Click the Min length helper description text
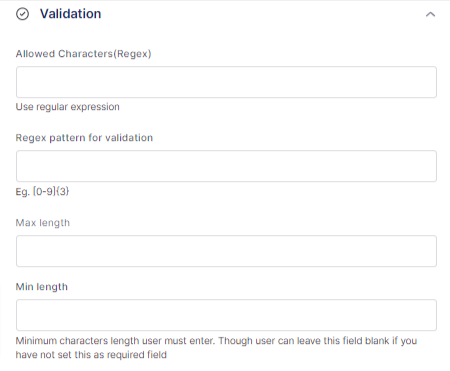450x371 pixels. point(216,348)
